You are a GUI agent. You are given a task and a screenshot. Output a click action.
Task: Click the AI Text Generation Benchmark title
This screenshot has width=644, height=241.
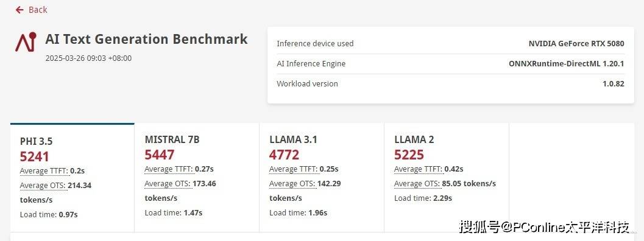(147, 39)
